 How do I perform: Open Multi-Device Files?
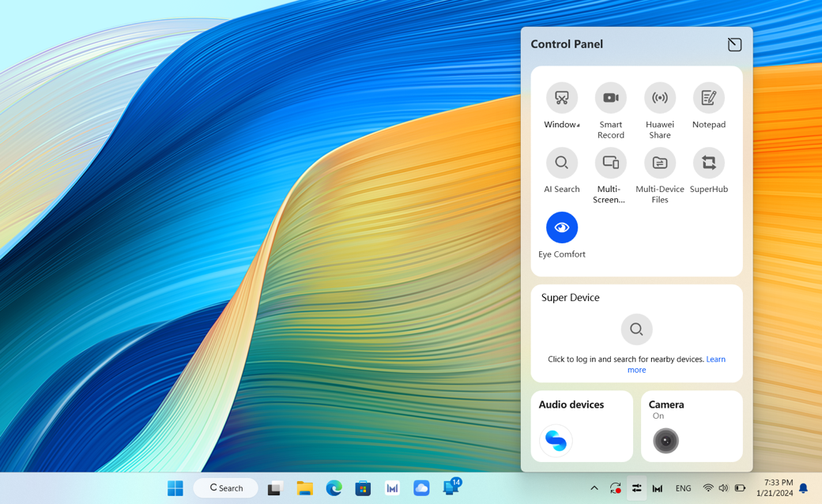point(659,163)
